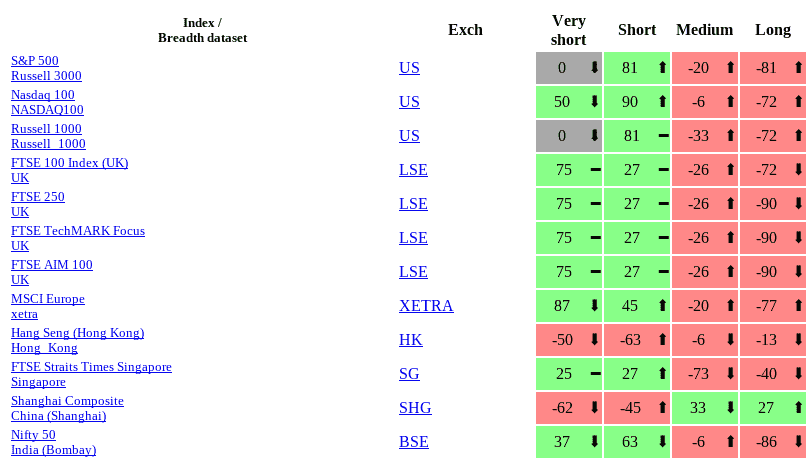812x468 pixels.
Task: Open the FTSE TechMARK Focus link
Action: pos(78,231)
